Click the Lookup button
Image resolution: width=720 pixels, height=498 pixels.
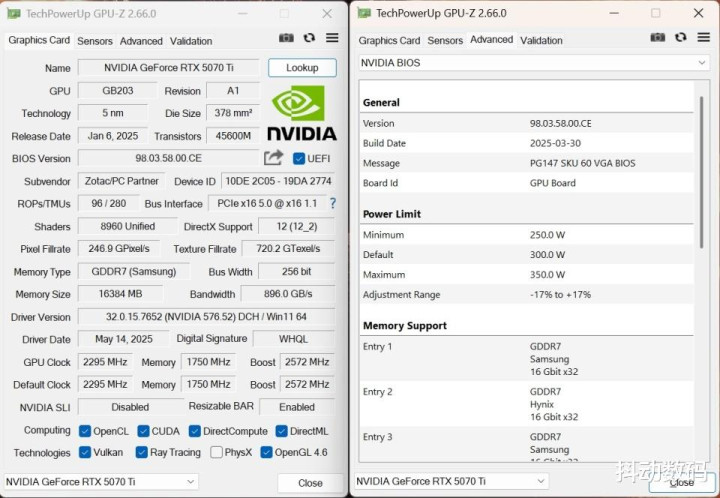[x=302, y=68]
